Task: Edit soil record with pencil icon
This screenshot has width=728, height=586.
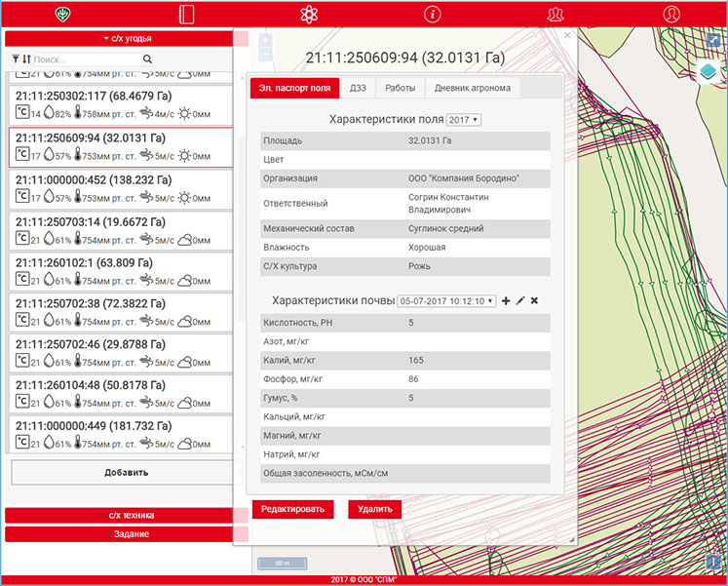Action: [x=519, y=301]
